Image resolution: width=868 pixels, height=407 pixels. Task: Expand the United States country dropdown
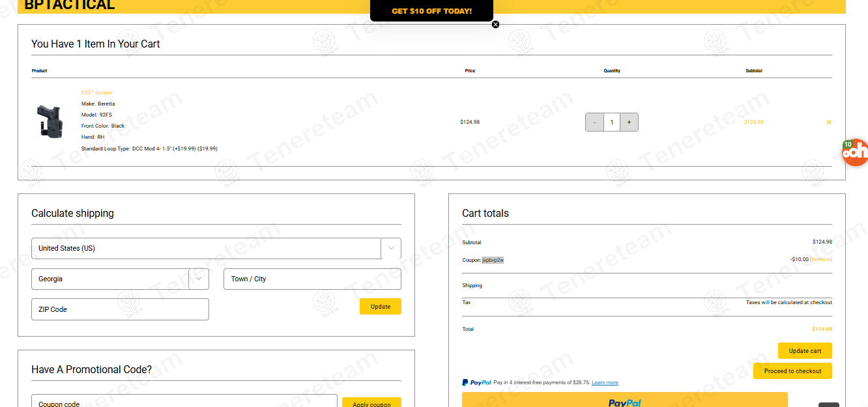(216, 248)
